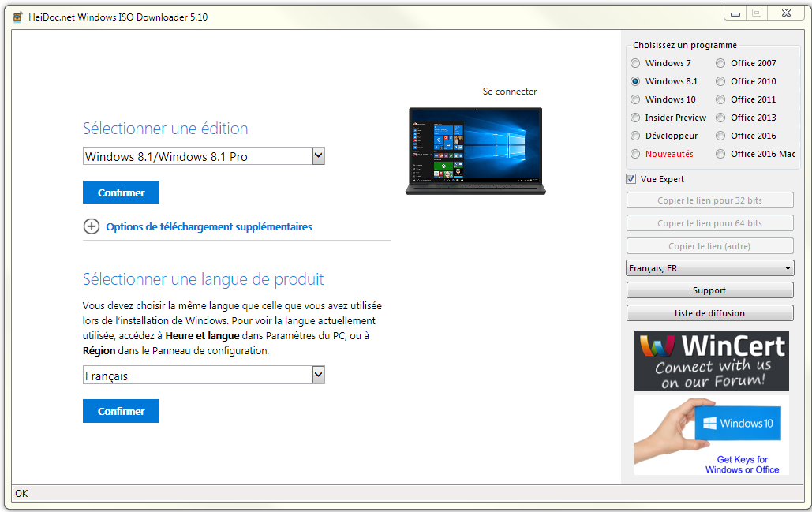Screen dimensions: 812x512
Task: Select the Insider Preview radio button
Action: coord(635,118)
